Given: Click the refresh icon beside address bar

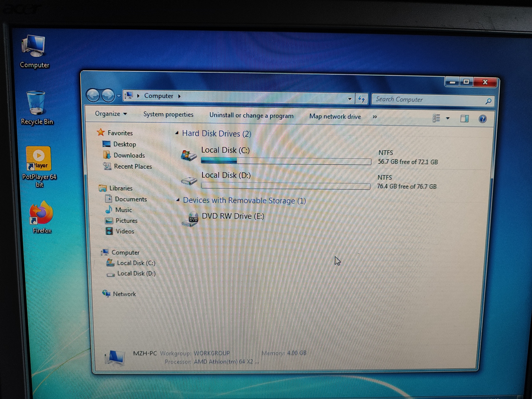Looking at the screenshot, I should pos(361,99).
